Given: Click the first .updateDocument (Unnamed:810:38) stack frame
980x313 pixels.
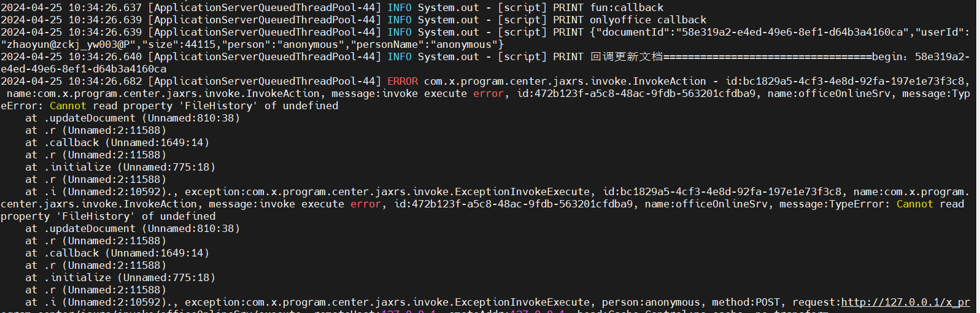Looking at the screenshot, I should click(141, 118).
